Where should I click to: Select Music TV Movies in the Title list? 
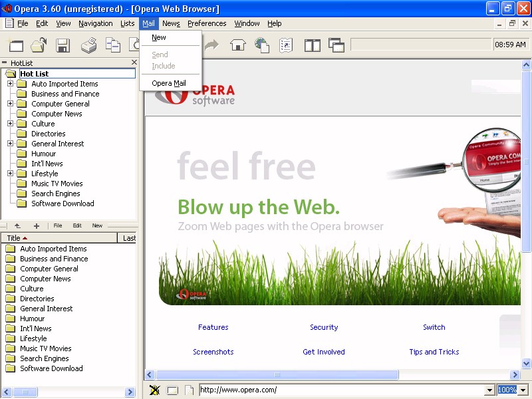click(x=46, y=348)
